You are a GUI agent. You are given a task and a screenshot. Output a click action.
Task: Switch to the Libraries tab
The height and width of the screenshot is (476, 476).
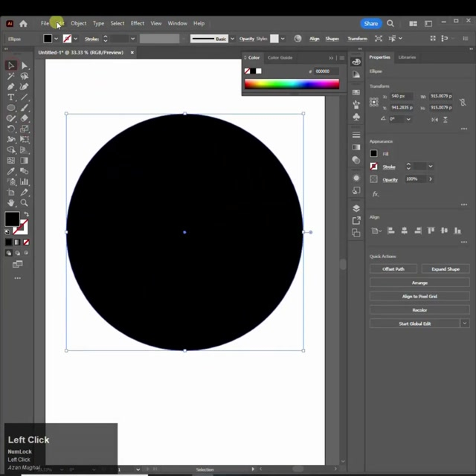point(407,57)
